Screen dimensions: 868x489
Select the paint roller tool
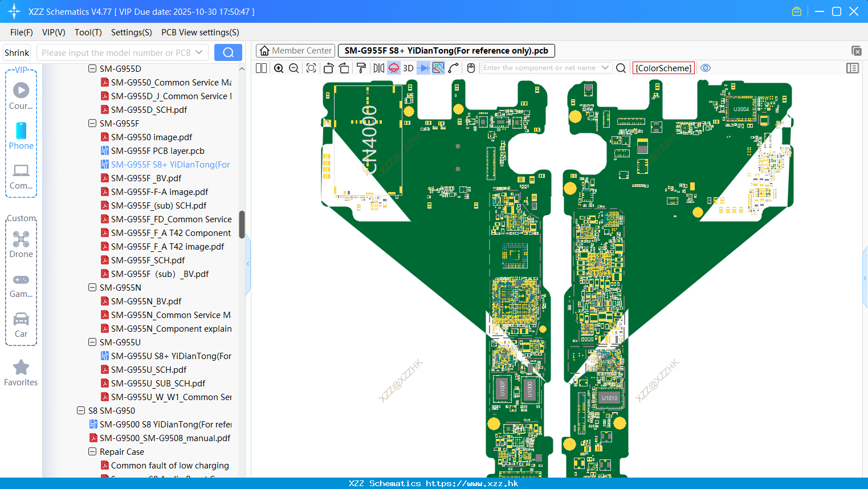[361, 68]
